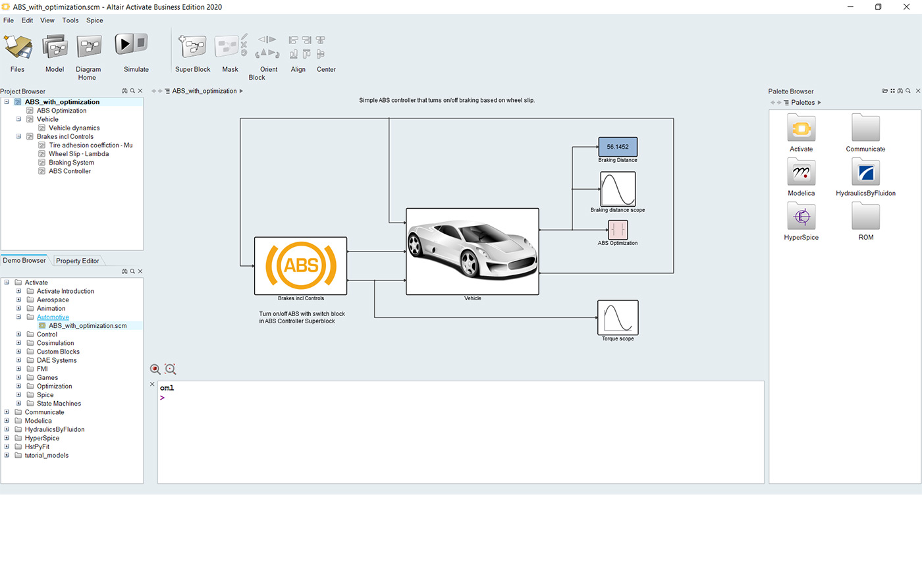Collapse the Brakes incl Controls tree node
Viewport: 922px width, 588px height.
pyautogui.click(x=18, y=136)
